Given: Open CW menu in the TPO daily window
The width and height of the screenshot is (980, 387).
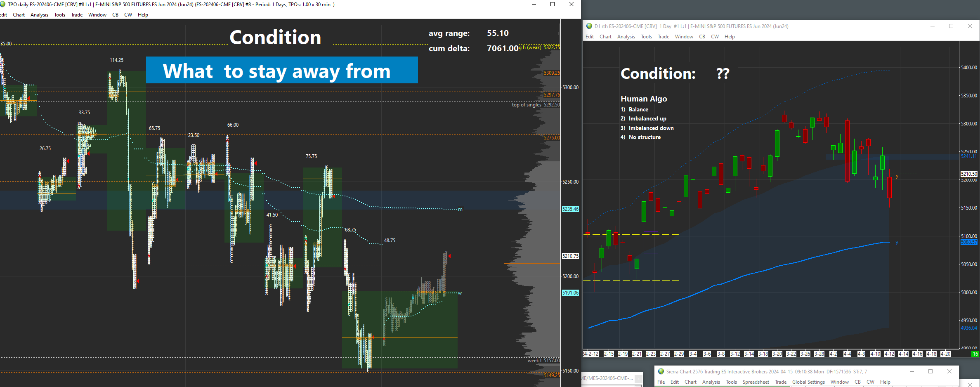Looking at the screenshot, I should pos(128,15).
